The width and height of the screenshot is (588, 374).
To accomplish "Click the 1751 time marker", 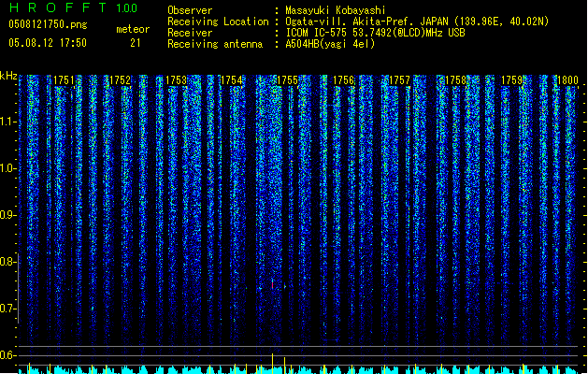I will pyautogui.click(x=64, y=80).
